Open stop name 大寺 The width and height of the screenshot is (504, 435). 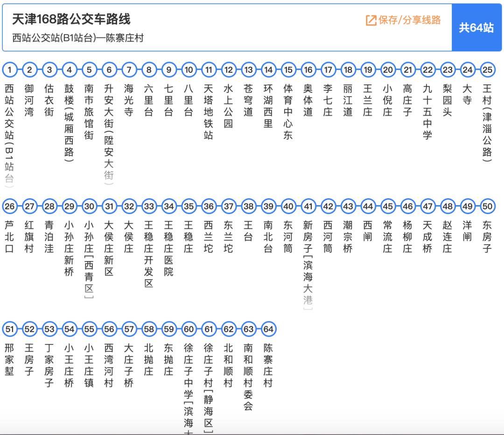point(467,94)
